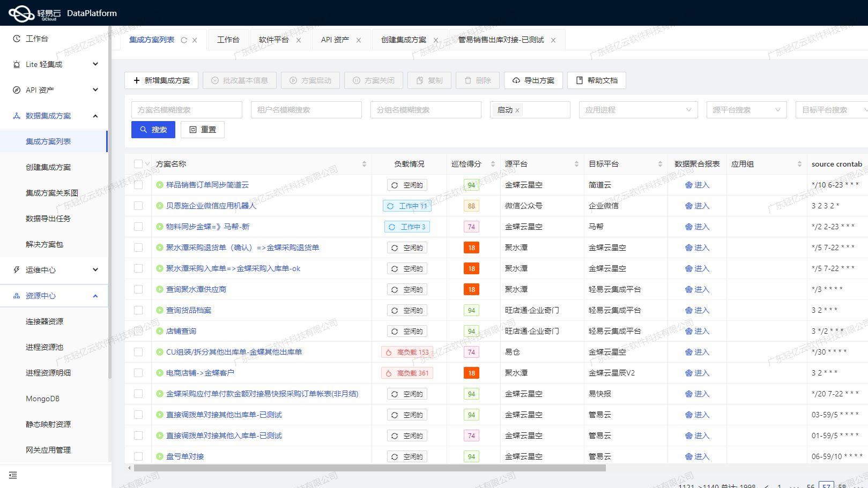Image resolution: width=868 pixels, height=488 pixels.
Task: Click the 导出方案 export icon button
Action: pyautogui.click(x=516, y=80)
